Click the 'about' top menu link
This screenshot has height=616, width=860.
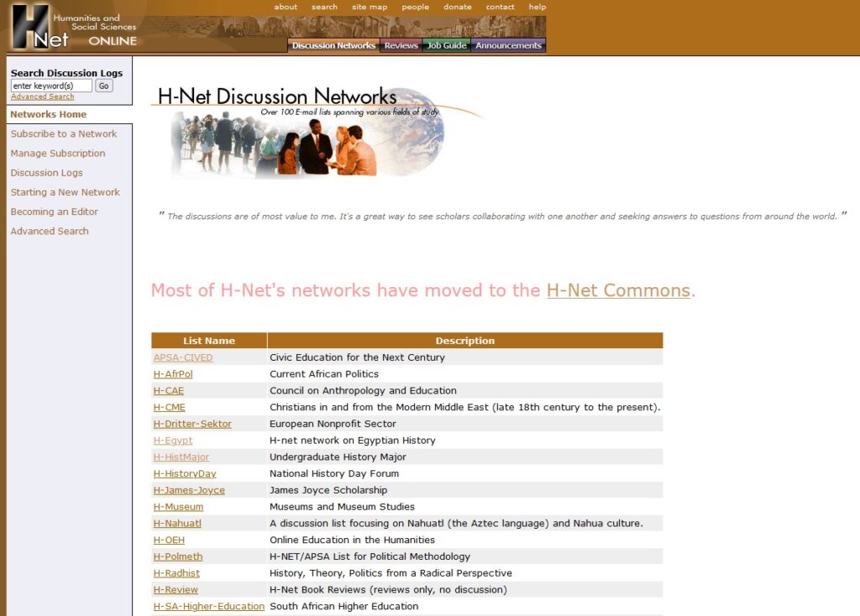click(286, 7)
